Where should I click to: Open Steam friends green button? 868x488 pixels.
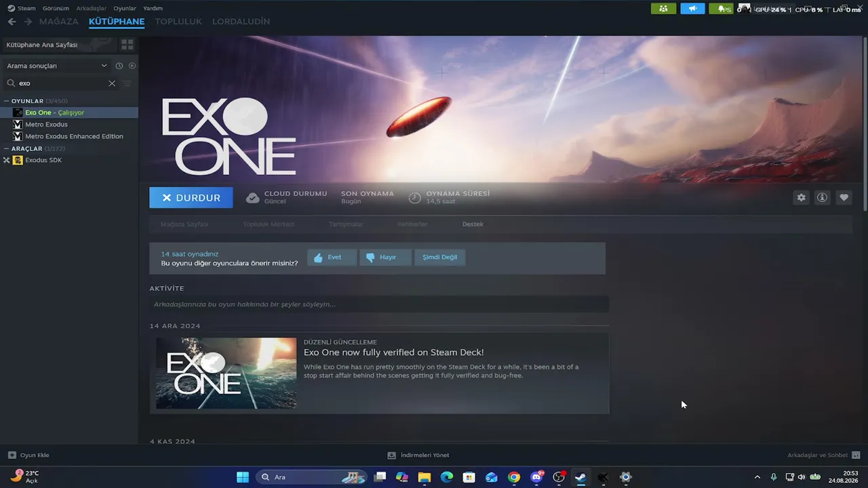(663, 9)
